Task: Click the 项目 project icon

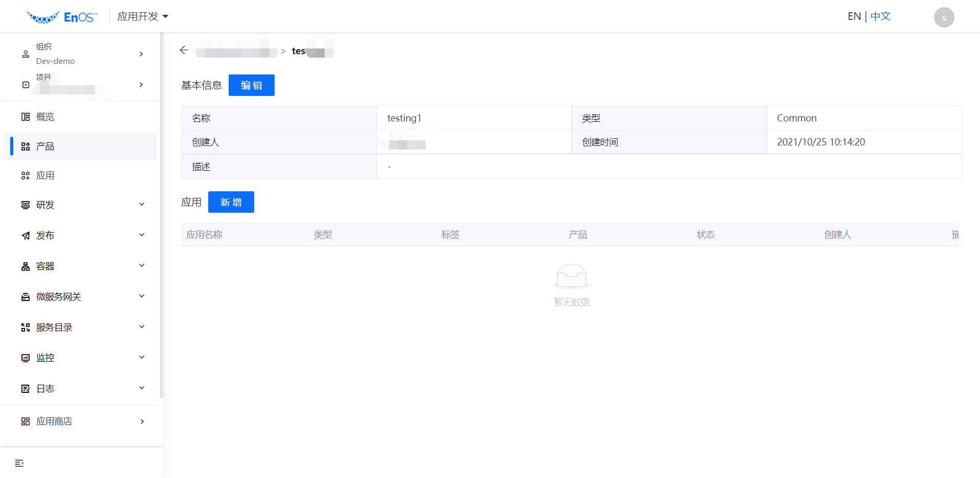Action: (x=26, y=85)
